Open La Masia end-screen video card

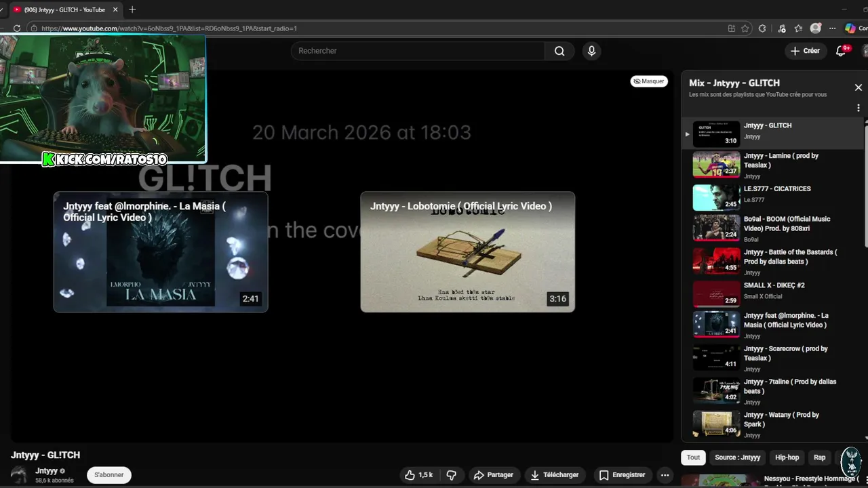[161, 252]
